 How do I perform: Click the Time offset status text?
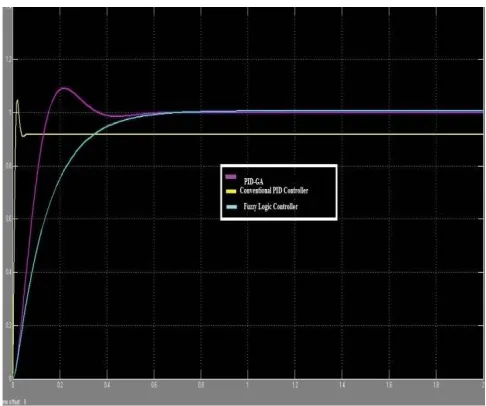15,402
